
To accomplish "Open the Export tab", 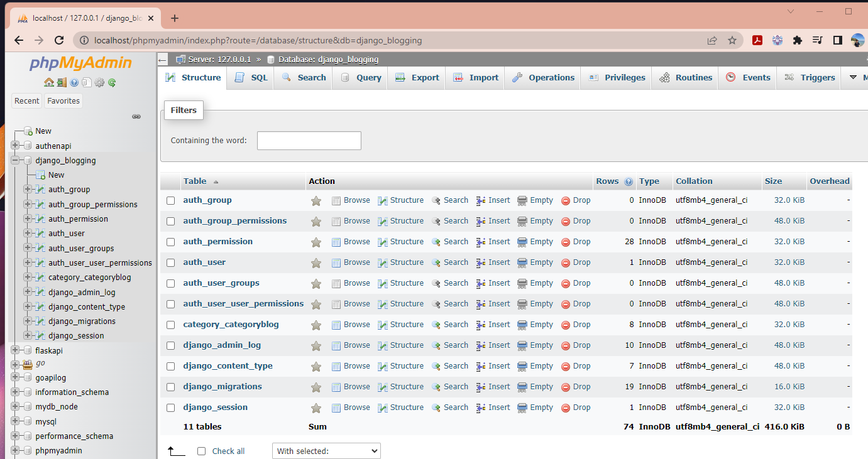I will 417,78.
